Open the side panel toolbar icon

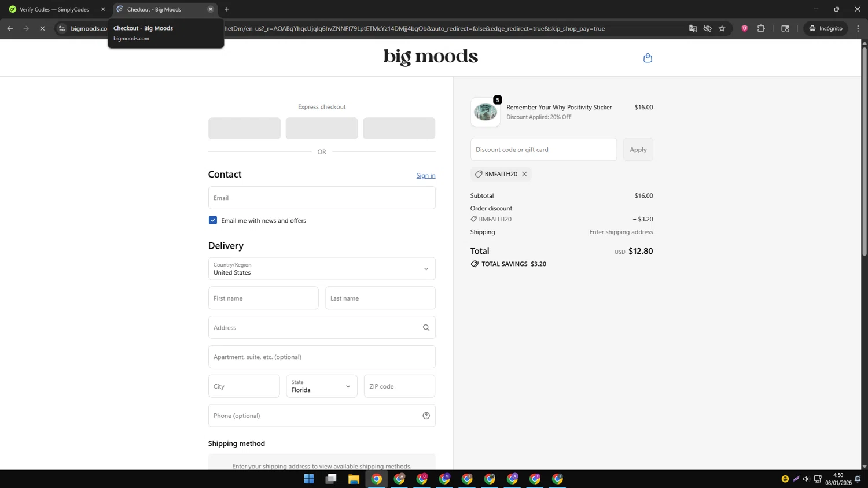[x=785, y=28]
